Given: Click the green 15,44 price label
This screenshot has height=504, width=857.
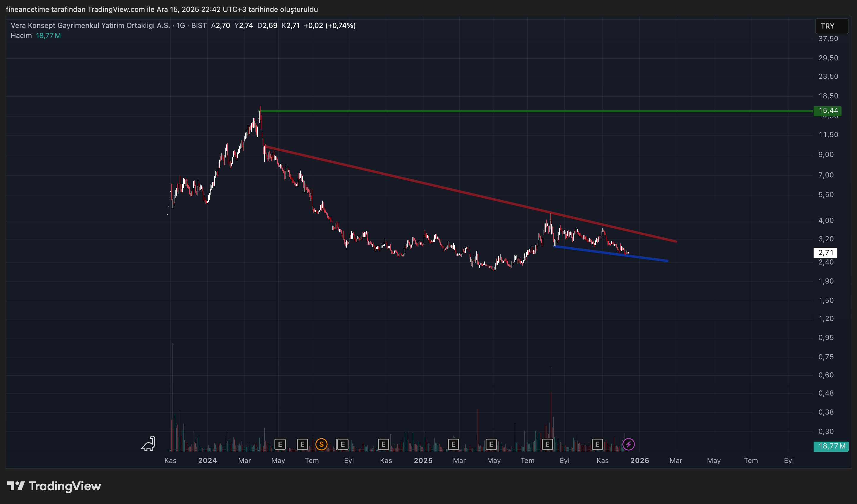Looking at the screenshot, I should click(x=827, y=111).
